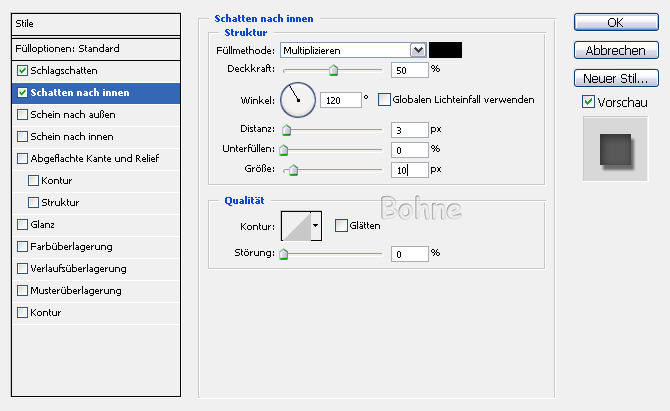670x411 pixels.
Task: Click the black shadow color swatch
Action: pos(446,49)
